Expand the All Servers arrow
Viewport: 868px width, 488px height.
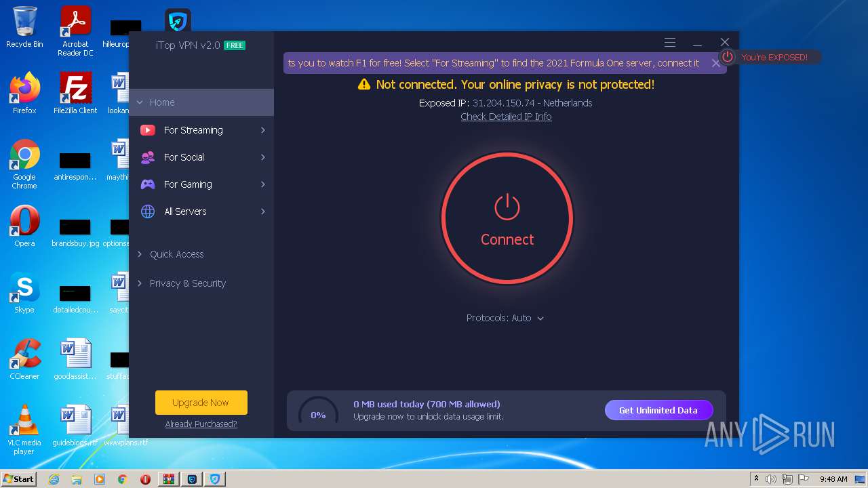click(263, 211)
